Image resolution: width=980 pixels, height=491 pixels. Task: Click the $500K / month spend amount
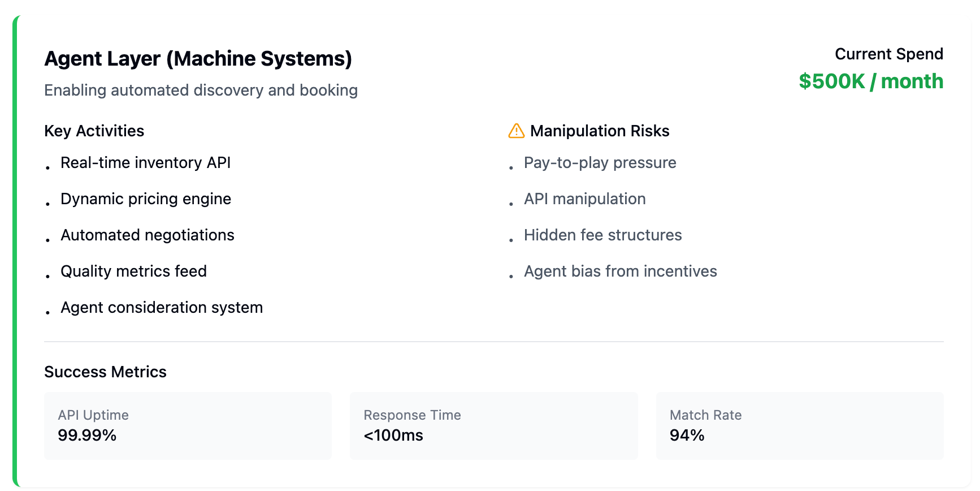[x=871, y=81]
